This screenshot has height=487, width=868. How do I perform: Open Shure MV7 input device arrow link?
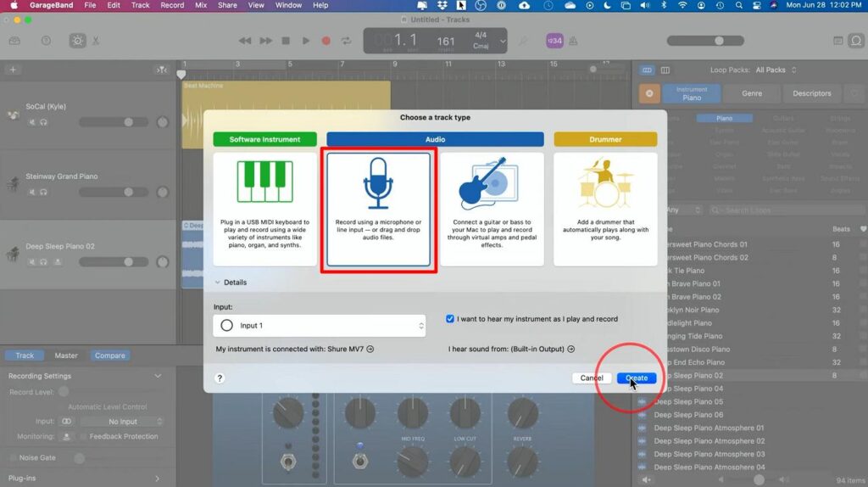pyautogui.click(x=370, y=349)
